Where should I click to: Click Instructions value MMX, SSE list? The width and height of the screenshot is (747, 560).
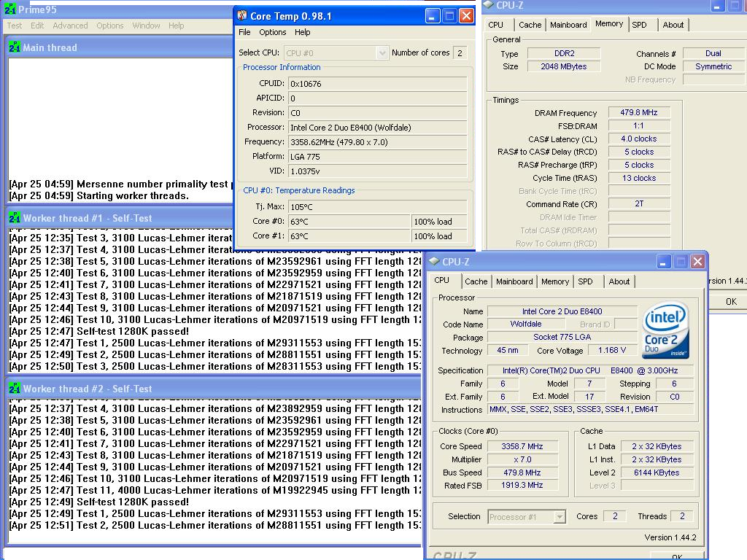pos(591,410)
